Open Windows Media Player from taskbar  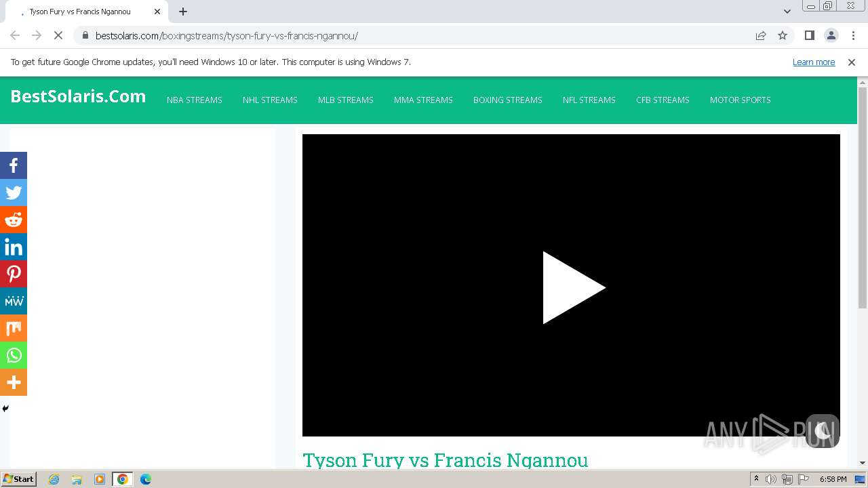[x=100, y=479]
